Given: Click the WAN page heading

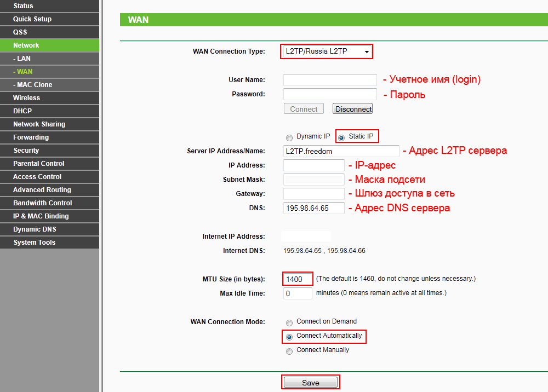Looking at the screenshot, I should [139, 20].
